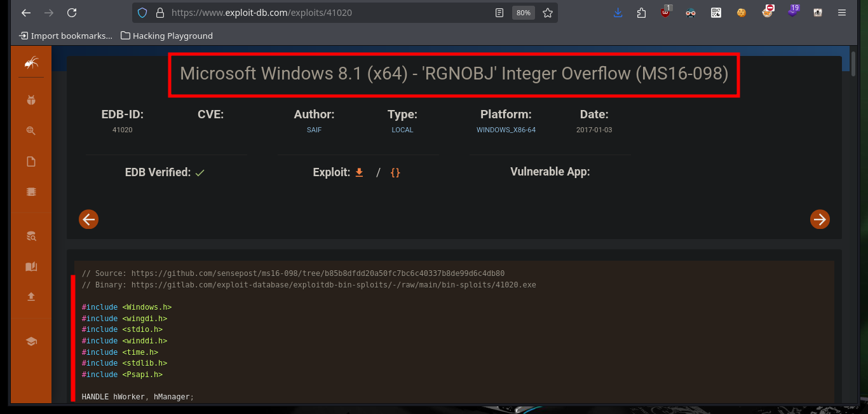This screenshot has width=868, height=414.
Task: Click the #include <Windows.h> line
Action: pos(126,307)
